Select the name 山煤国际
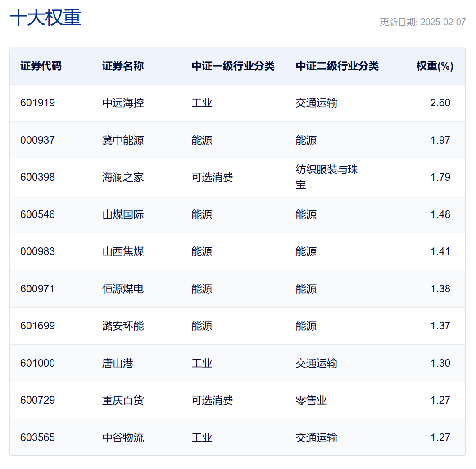 [x=123, y=215]
